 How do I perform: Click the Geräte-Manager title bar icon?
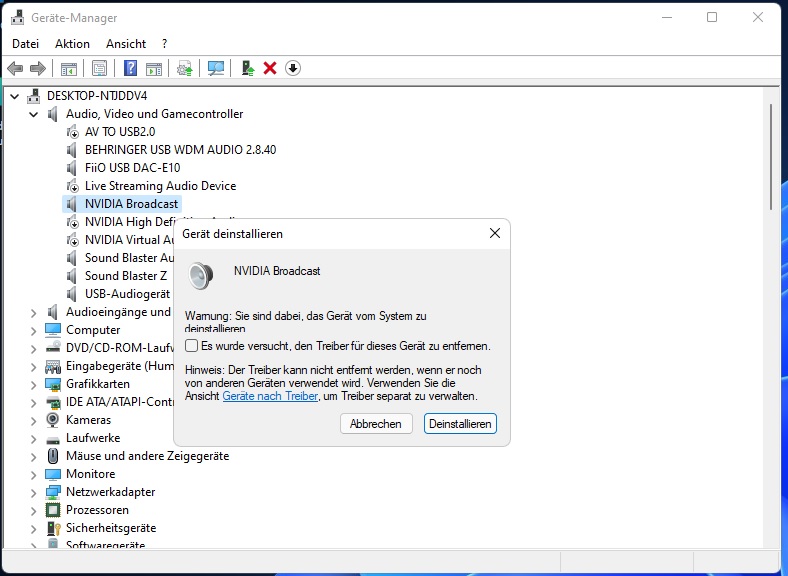pos(18,18)
